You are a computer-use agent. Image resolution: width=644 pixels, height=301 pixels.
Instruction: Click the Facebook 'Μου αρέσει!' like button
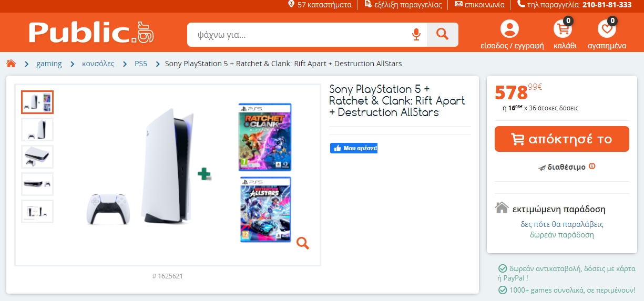[x=354, y=148]
